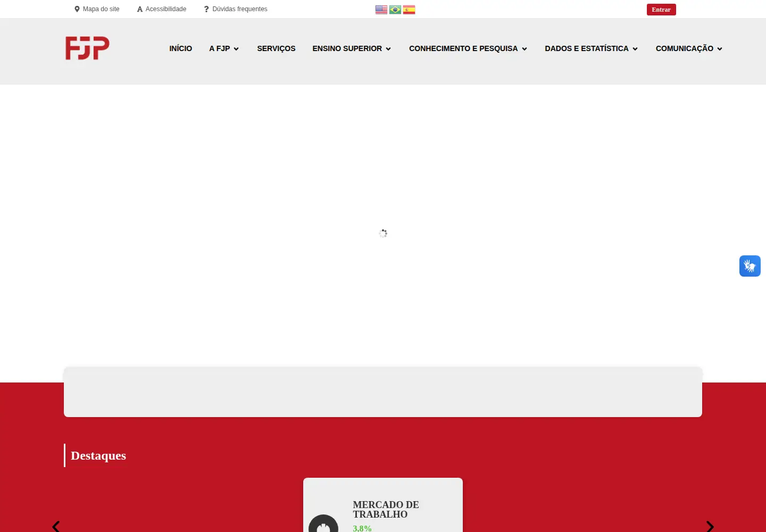
Task: Open the Mapa do site link
Action: (97, 9)
